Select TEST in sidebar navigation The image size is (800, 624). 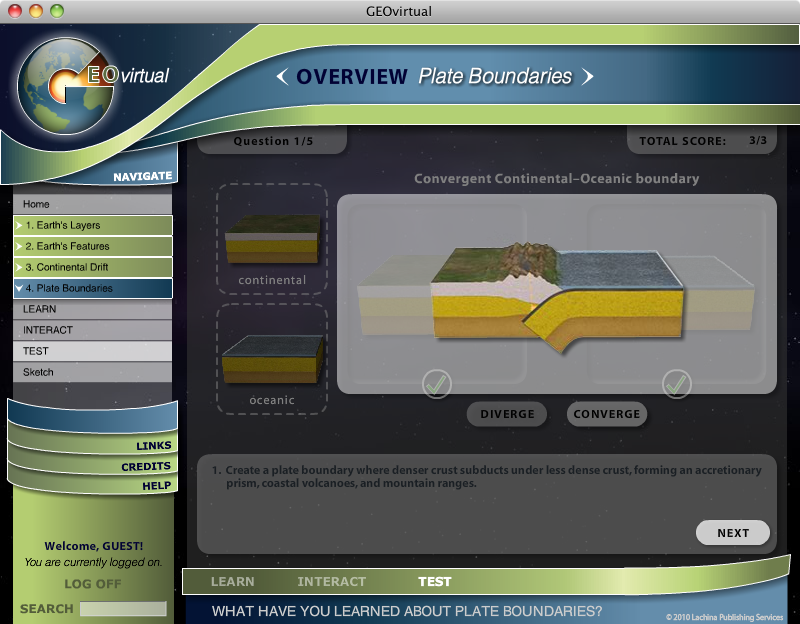(x=92, y=351)
